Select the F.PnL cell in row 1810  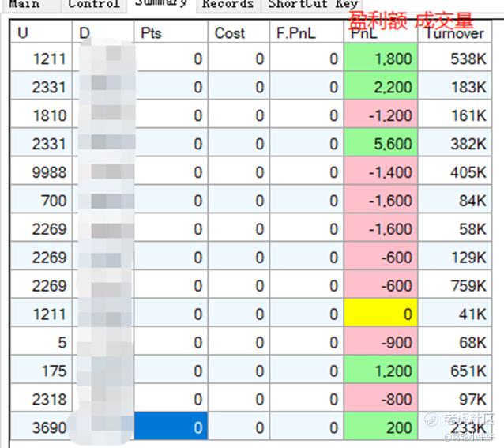[307, 114]
